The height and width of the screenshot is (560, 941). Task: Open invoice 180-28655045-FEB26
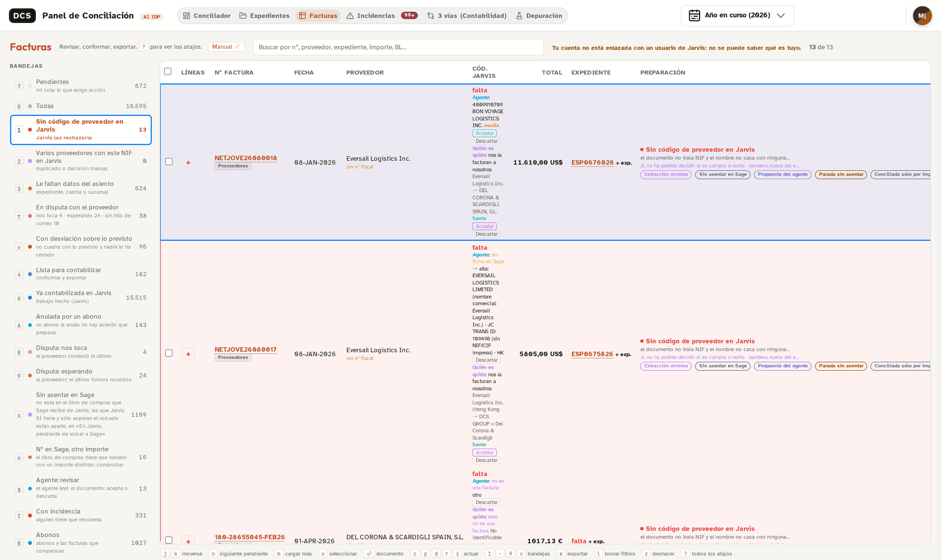[250, 537]
